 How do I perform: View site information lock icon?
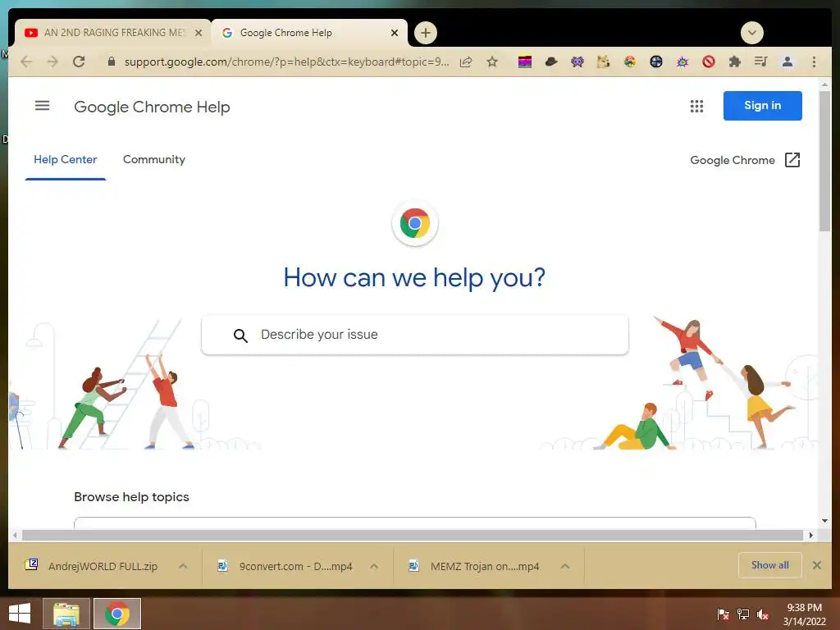coord(112,62)
